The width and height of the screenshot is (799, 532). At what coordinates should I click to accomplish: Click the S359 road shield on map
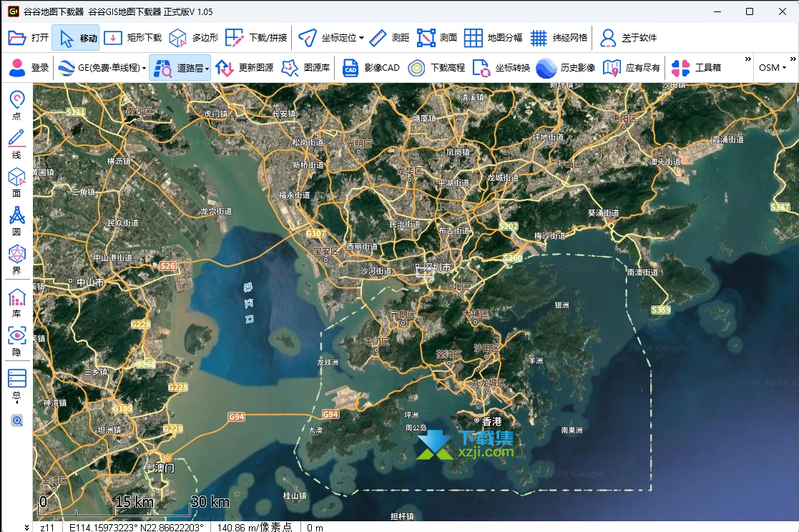pyautogui.click(x=661, y=310)
